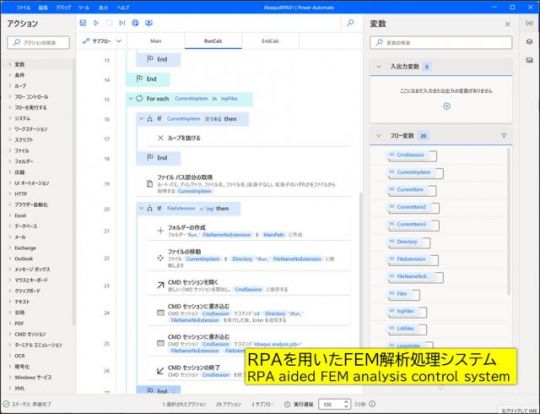Open the Images pane icon on right edge
The image size is (540, 414).
pos(529,60)
